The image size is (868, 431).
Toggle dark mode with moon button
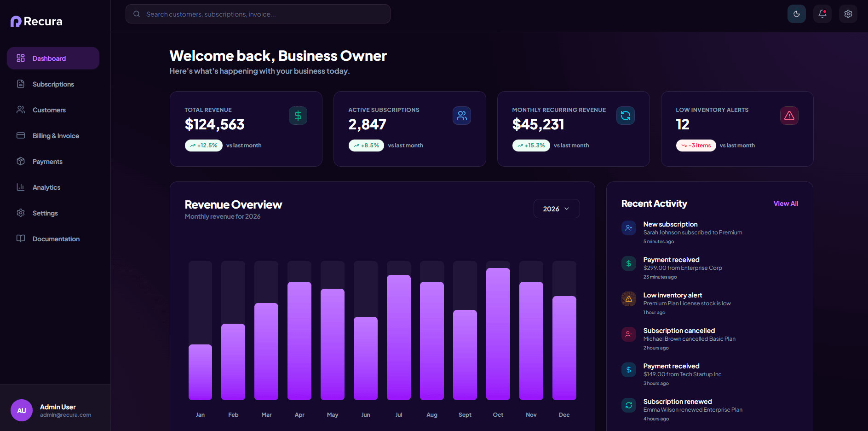[797, 14]
